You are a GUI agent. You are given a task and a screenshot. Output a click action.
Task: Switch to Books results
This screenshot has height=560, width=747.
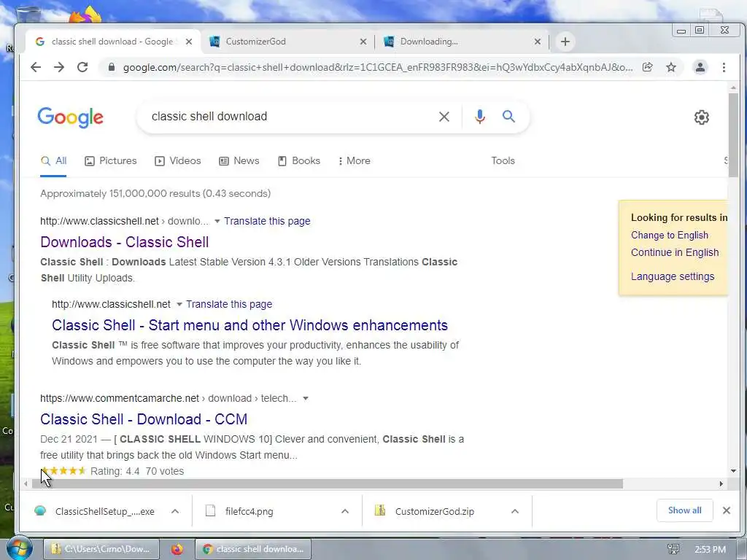pos(298,161)
